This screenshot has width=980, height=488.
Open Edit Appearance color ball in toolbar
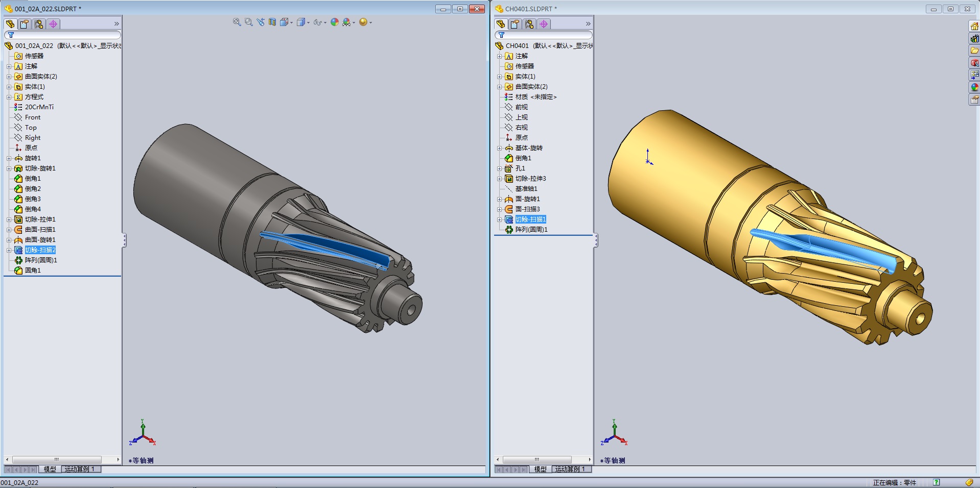335,22
